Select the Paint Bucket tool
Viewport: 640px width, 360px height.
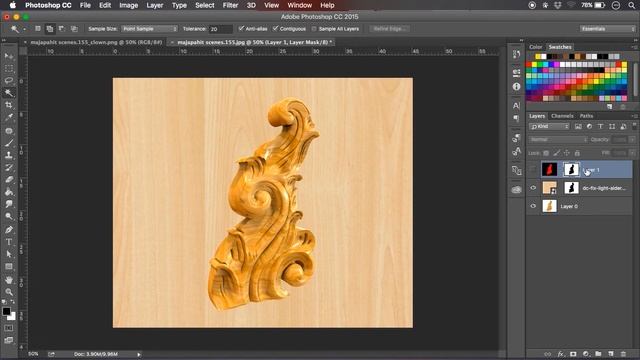pyautogui.click(x=9, y=192)
